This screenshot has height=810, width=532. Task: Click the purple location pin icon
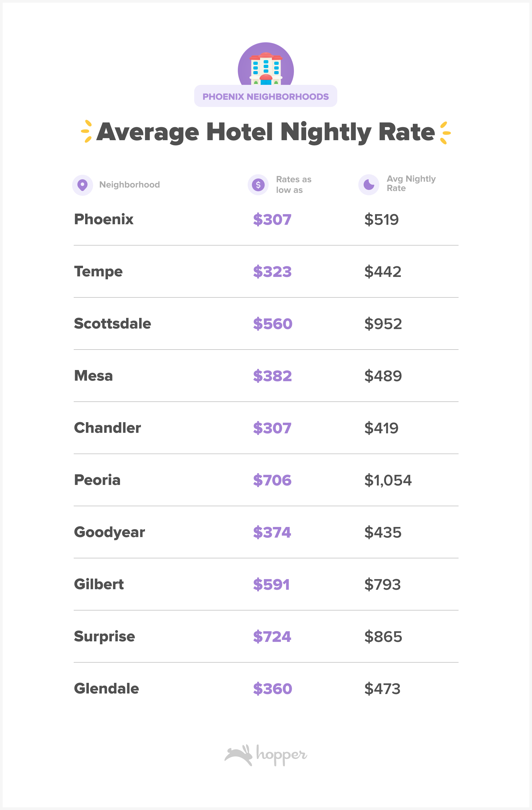82,185
